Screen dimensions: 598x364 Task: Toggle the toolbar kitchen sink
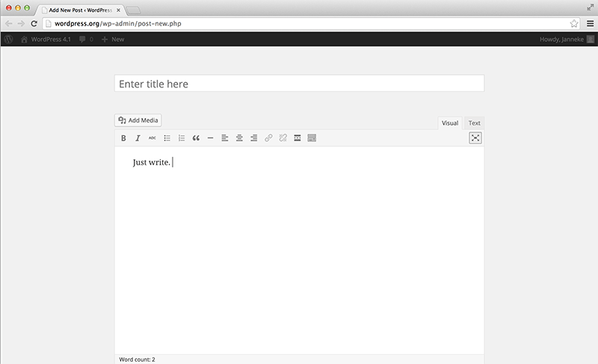(312, 138)
